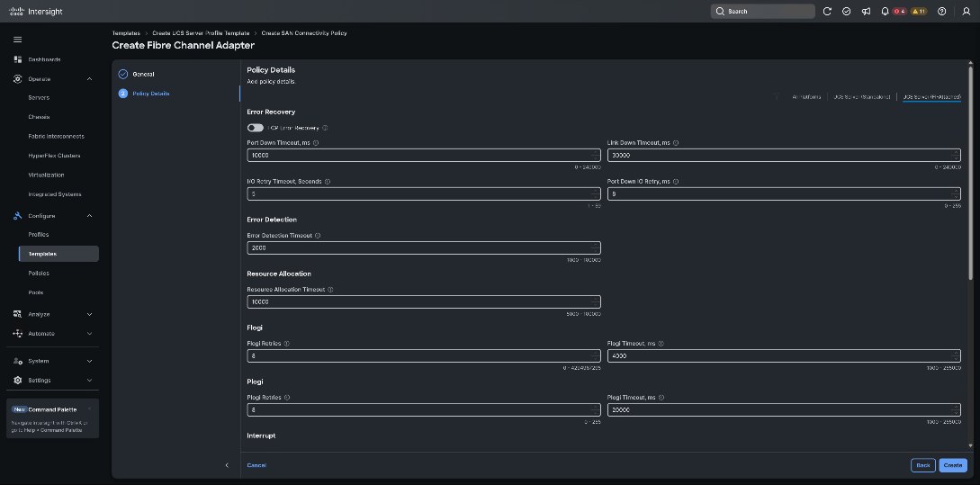This screenshot has width=980, height=485.
Task: Open the notifications bell
Action: pyautogui.click(x=885, y=12)
